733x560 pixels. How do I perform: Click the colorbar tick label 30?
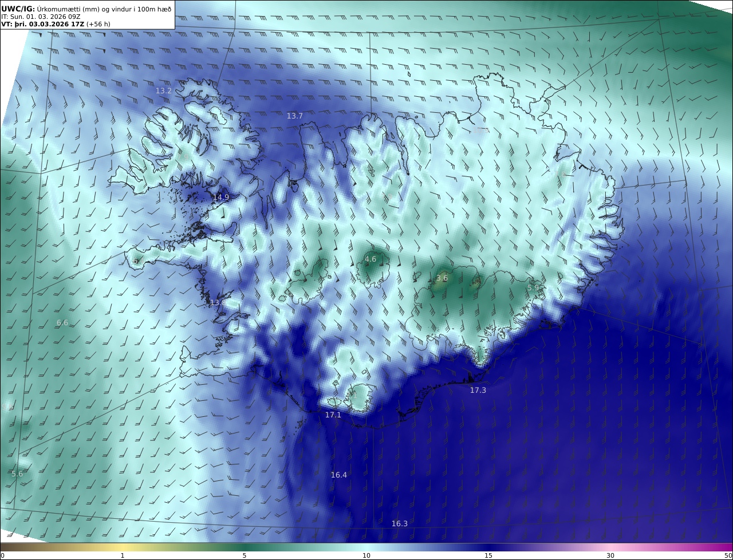(610, 555)
